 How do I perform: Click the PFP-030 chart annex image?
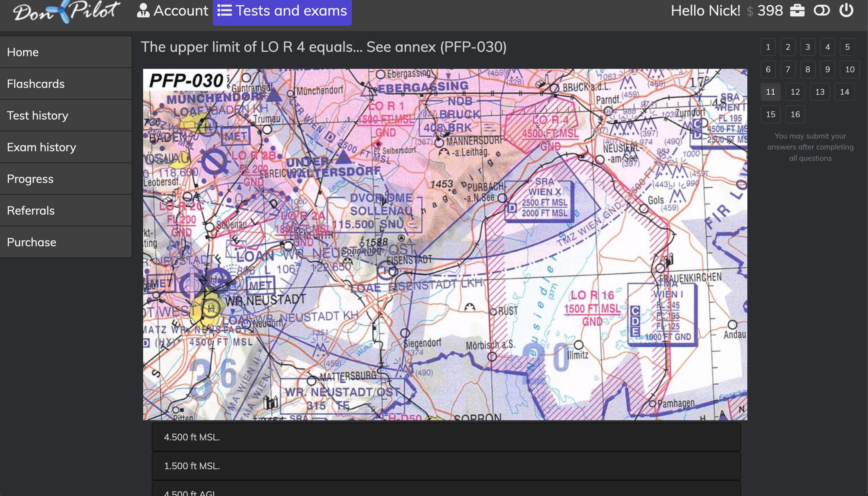coord(445,244)
